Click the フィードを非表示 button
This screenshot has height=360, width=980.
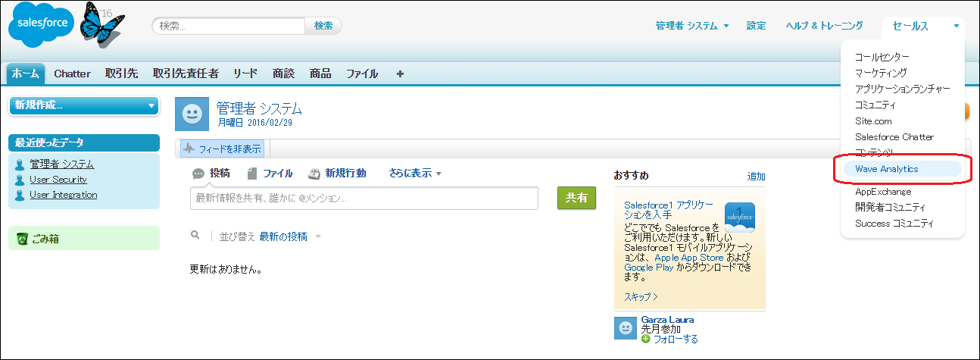pyautogui.click(x=223, y=149)
